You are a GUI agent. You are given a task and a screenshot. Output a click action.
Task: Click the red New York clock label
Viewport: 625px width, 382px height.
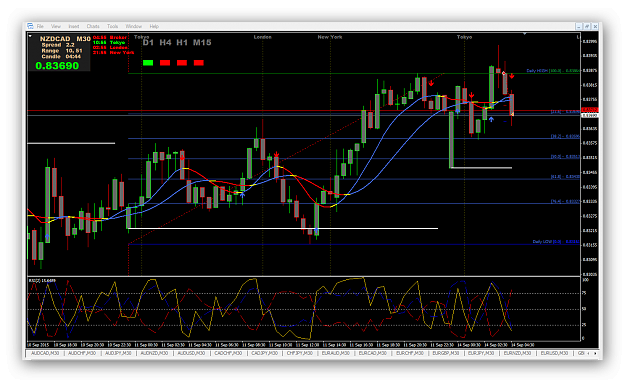tap(113, 53)
